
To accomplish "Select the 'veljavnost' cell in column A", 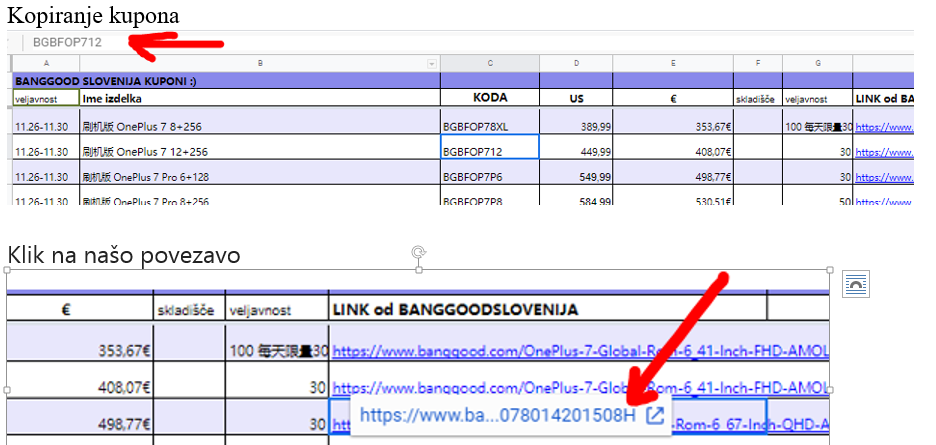I will 46,99.
